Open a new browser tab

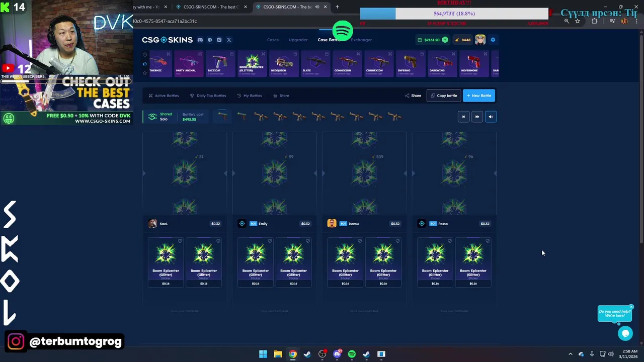pos(337,7)
